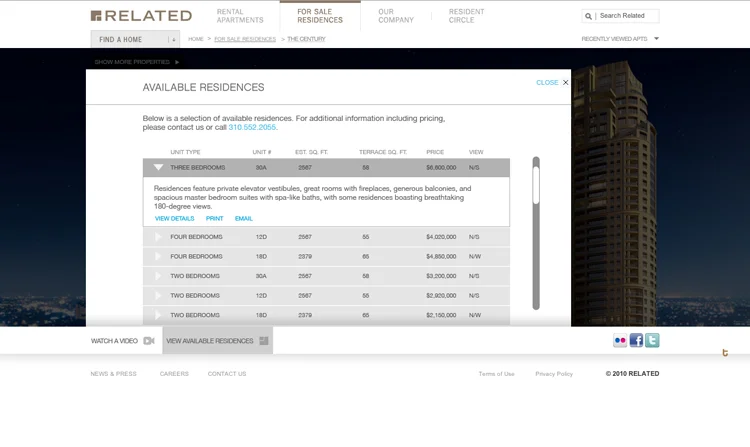Click the $4,020,000 price cell
This screenshot has height=447, width=750.
pos(441,237)
